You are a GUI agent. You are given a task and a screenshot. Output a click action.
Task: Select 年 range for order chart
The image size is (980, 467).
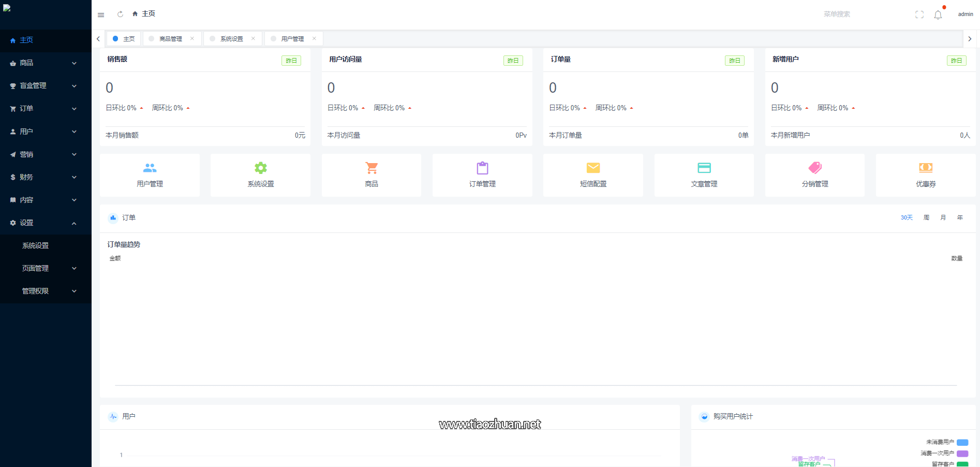[960, 218]
